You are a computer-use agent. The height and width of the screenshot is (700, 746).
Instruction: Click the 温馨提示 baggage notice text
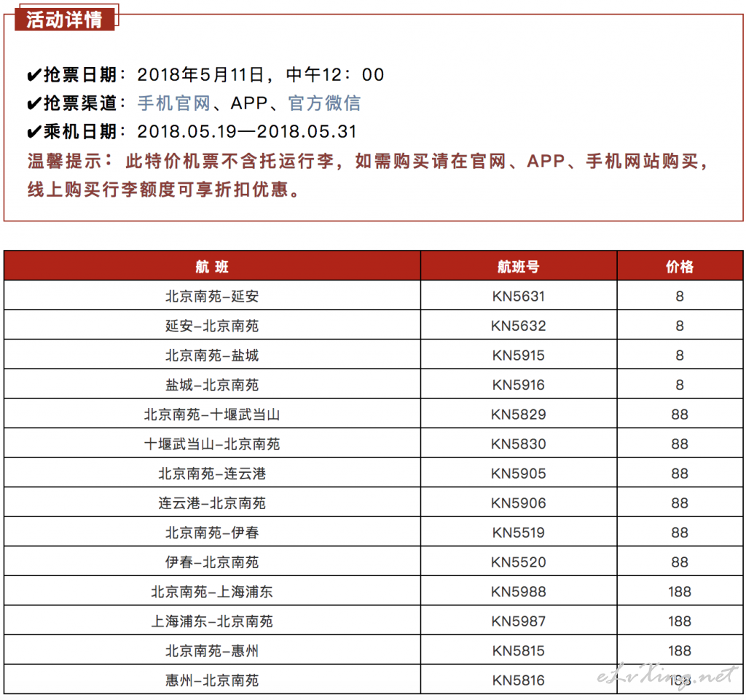tap(368, 175)
